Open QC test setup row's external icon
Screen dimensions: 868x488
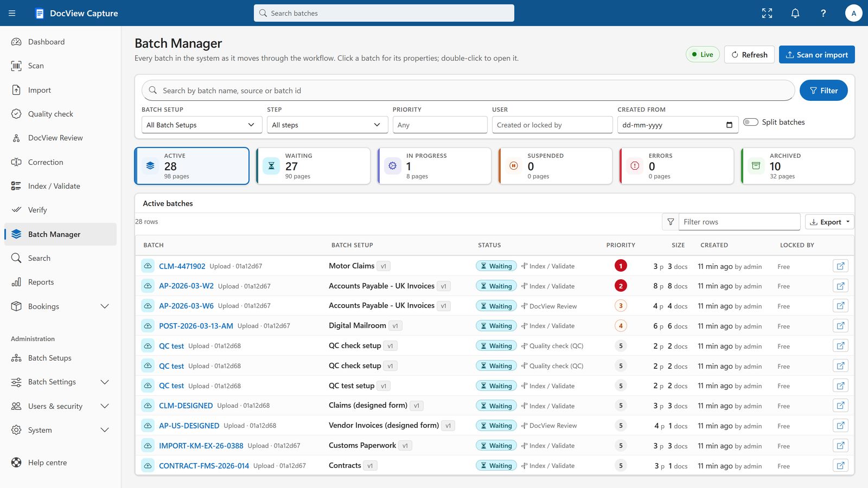840,386
